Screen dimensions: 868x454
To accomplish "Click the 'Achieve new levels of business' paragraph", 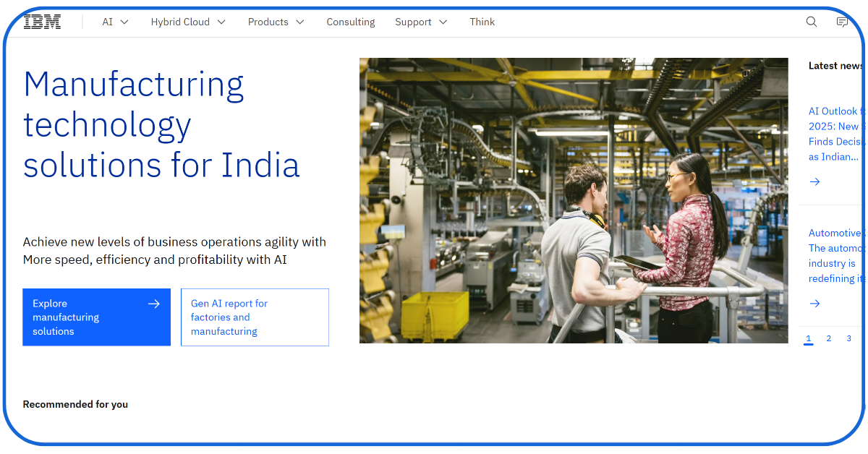I will 174,251.
